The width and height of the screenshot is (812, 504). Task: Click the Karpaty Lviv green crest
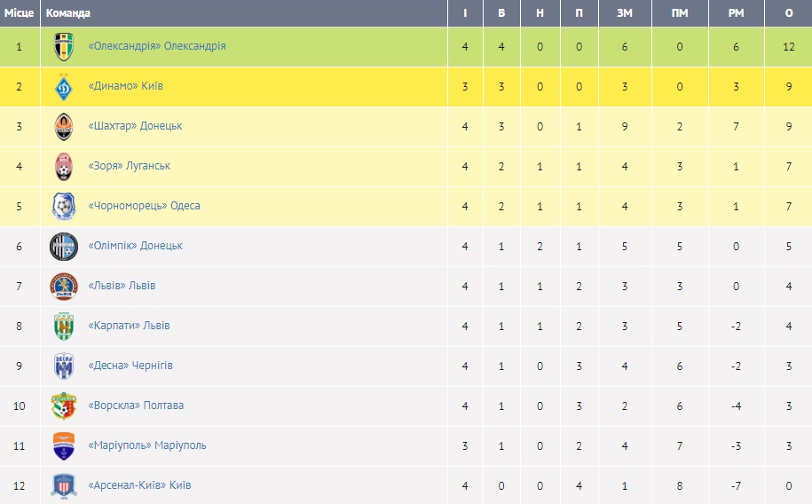pos(64,326)
